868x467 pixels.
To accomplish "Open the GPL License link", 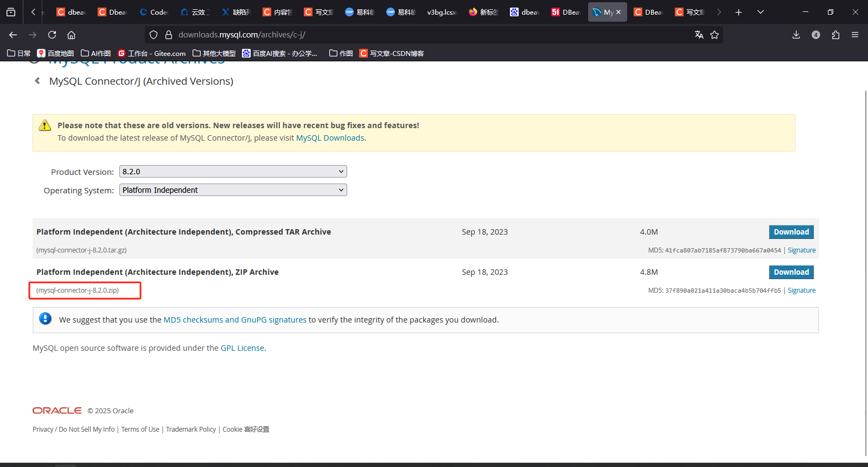I will 242,348.
